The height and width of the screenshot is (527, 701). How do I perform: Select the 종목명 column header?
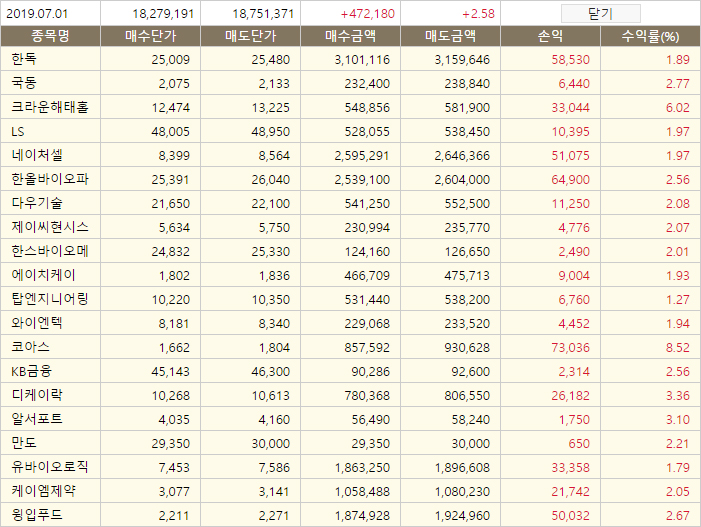(x=50, y=36)
